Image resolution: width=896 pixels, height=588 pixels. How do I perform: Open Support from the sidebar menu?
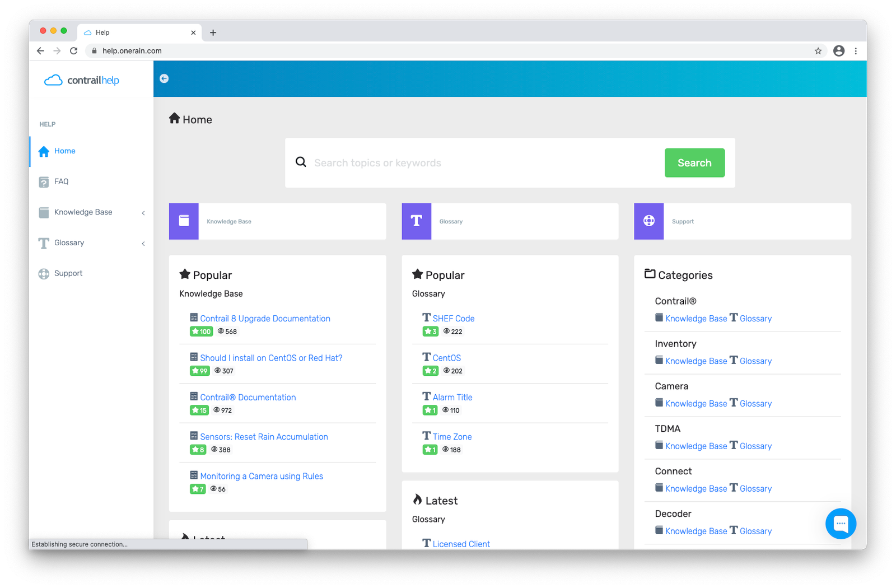(68, 273)
